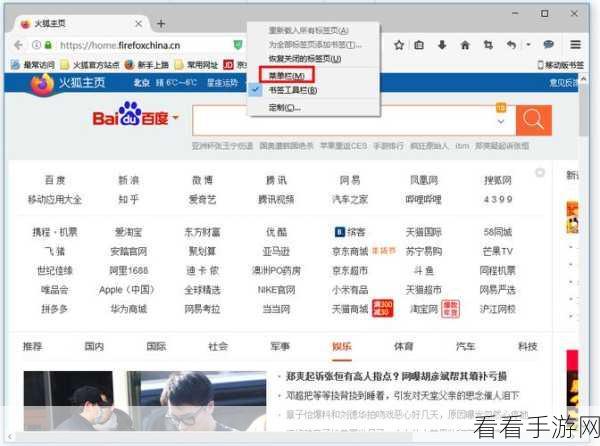Click the green shield icon in address bar
The height and width of the screenshot is (446, 600).
(238, 45)
